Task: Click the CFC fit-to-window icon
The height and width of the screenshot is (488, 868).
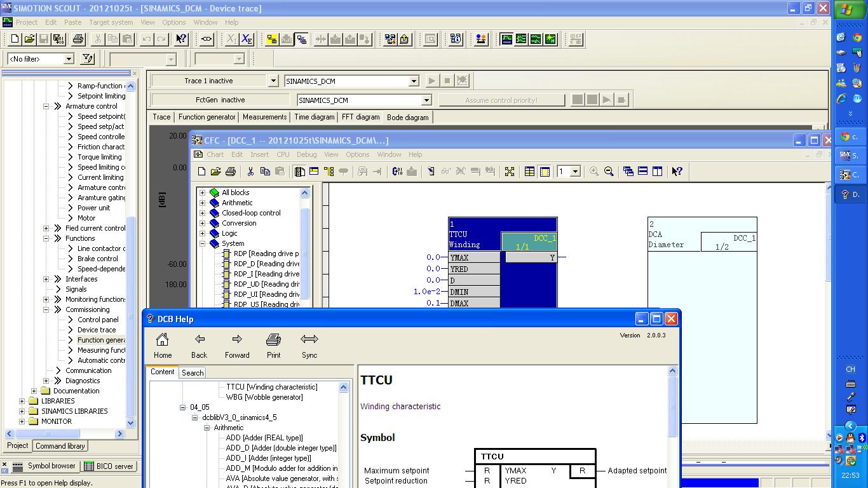Action: 510,172
